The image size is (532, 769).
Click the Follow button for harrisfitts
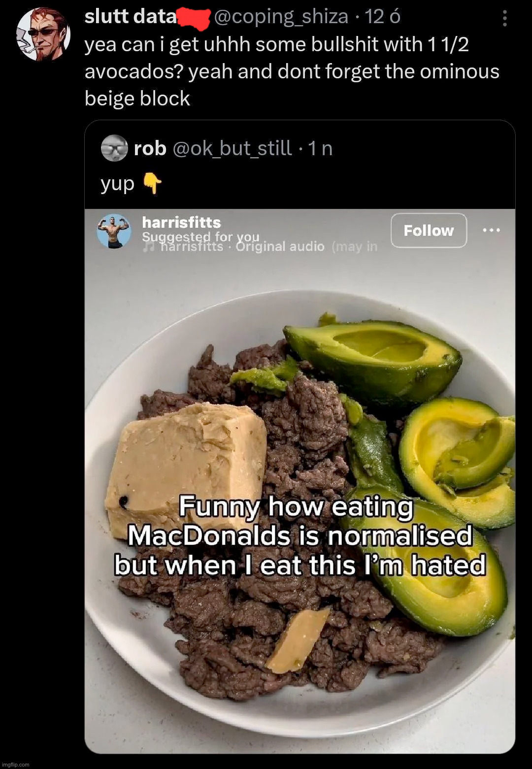pyautogui.click(x=429, y=230)
